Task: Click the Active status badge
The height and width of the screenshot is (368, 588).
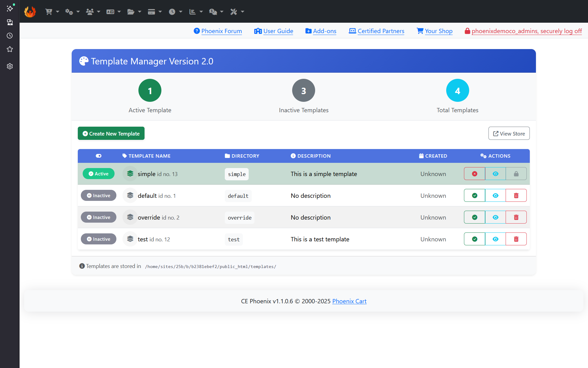Action: click(99, 174)
